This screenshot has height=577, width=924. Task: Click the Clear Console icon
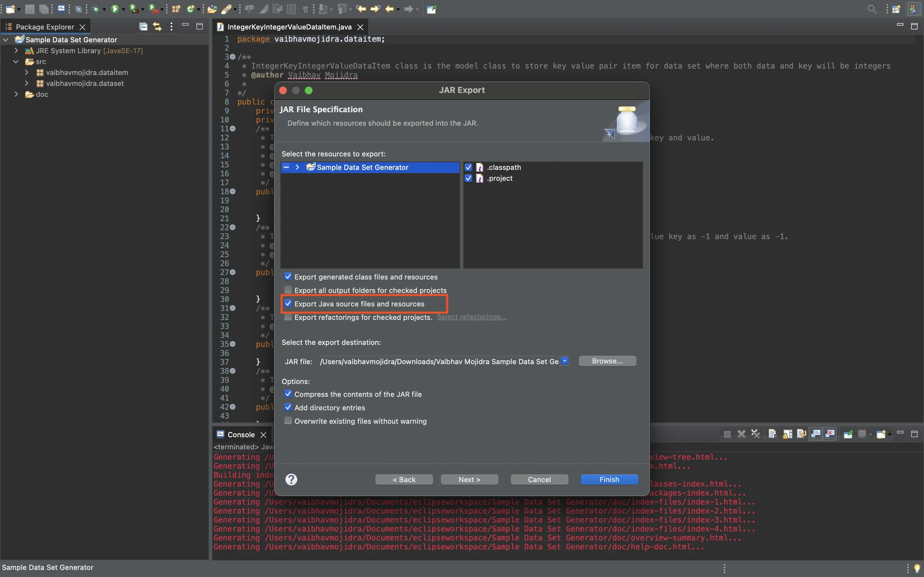point(773,434)
